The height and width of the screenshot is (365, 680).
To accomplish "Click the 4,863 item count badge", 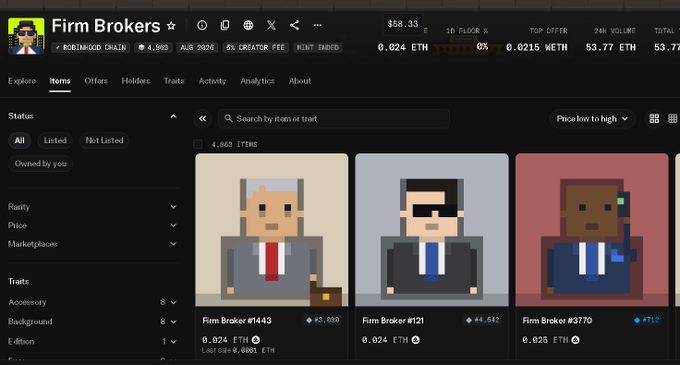I will point(153,48).
